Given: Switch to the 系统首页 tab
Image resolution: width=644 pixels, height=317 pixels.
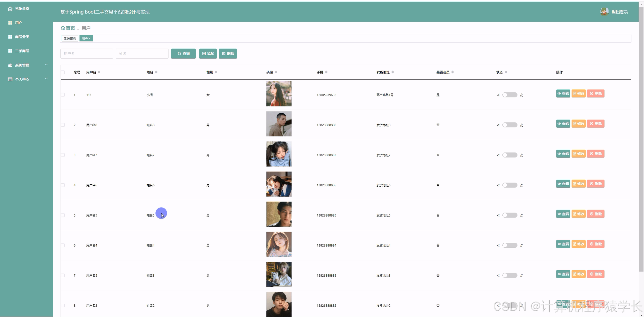Looking at the screenshot, I should click(x=70, y=38).
